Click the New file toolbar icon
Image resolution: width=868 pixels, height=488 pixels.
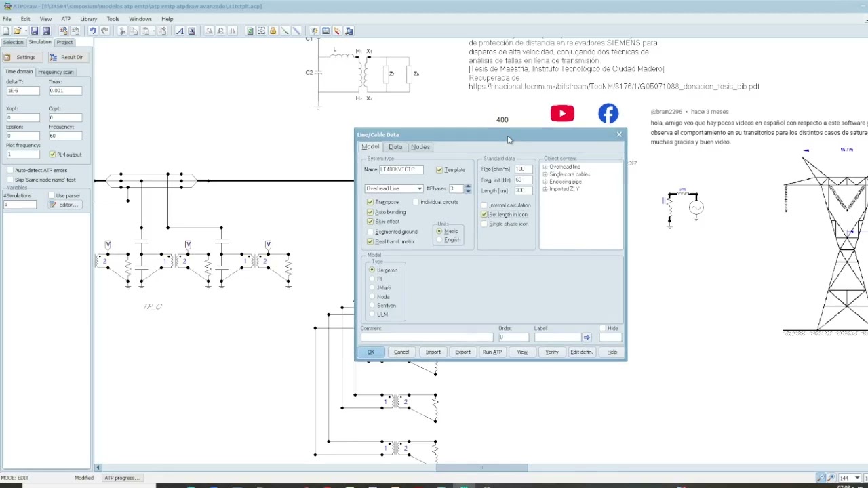(5, 30)
